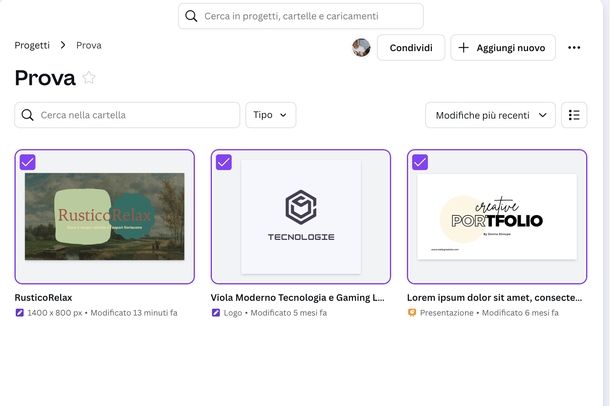The width and height of the screenshot is (610, 406).
Task: Open the Creative Portfolio presentation thumbnail
Action: pos(497,217)
